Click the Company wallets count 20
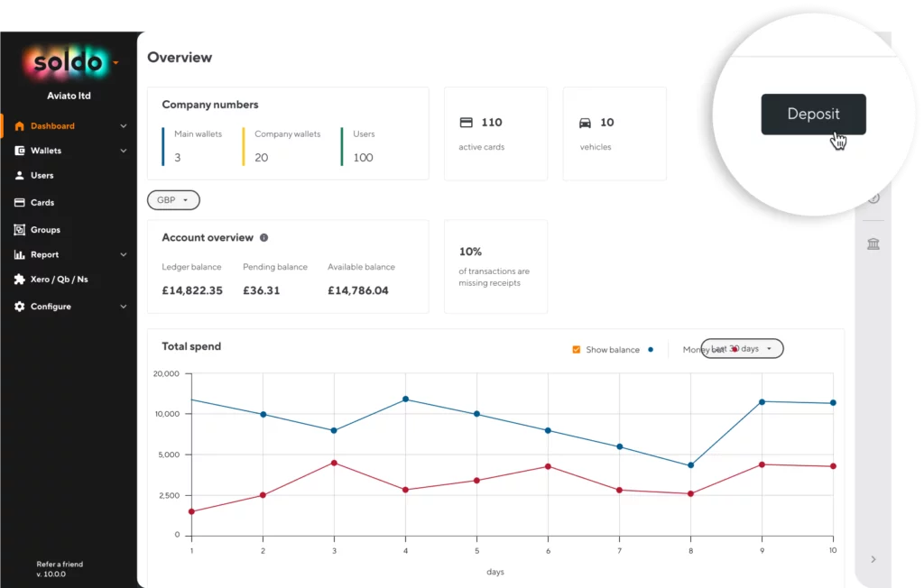Screen dimensions: 924x588 pyautogui.click(x=261, y=157)
